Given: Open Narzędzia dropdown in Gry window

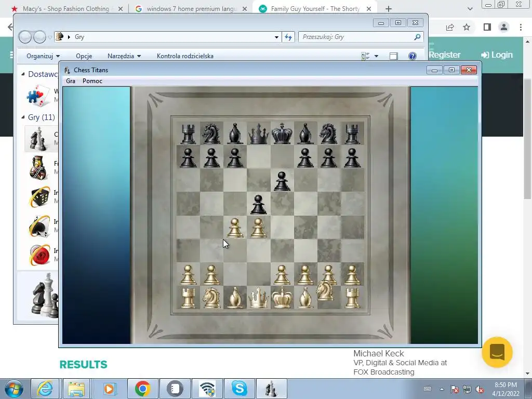Looking at the screenshot, I should [124, 56].
